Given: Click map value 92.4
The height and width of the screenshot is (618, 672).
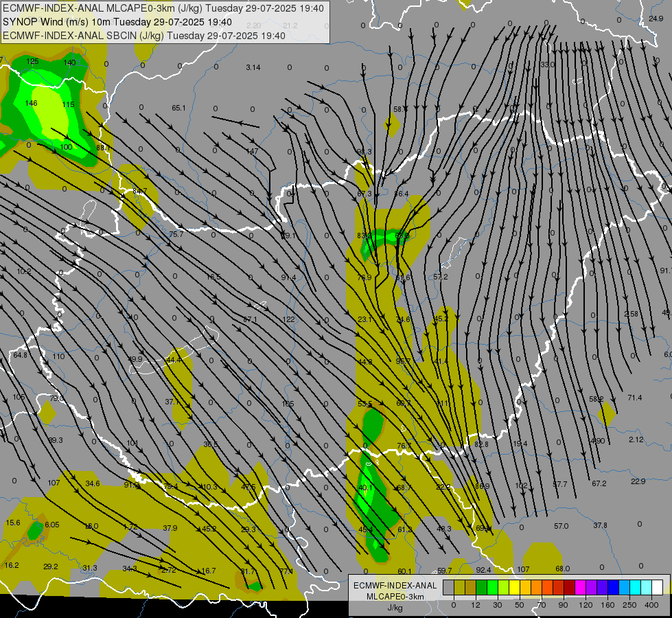Looking at the screenshot, I should tap(483, 570).
